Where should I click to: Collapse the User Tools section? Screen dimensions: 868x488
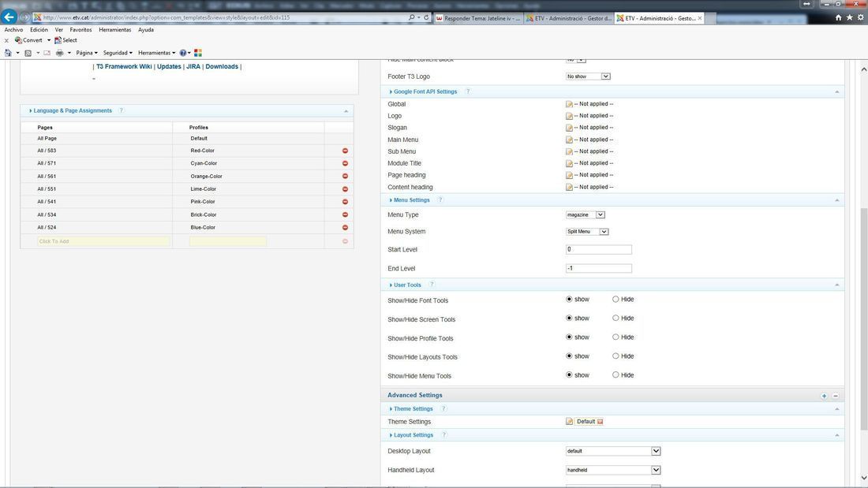pyautogui.click(x=837, y=285)
